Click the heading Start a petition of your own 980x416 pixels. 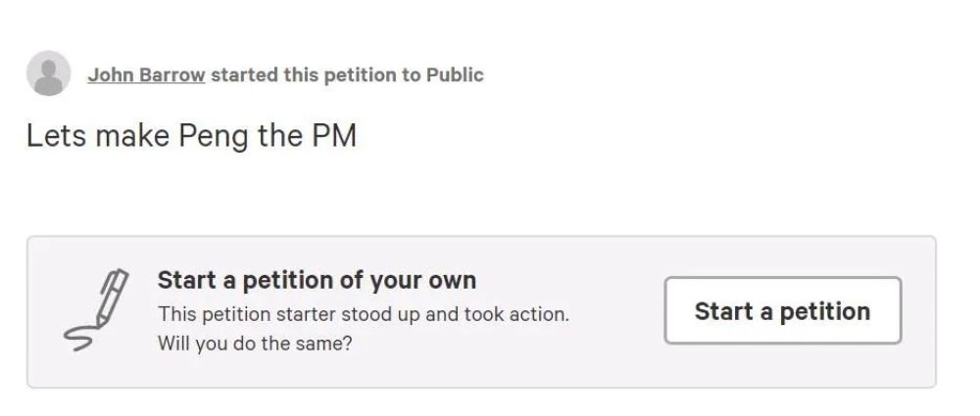coord(317,280)
